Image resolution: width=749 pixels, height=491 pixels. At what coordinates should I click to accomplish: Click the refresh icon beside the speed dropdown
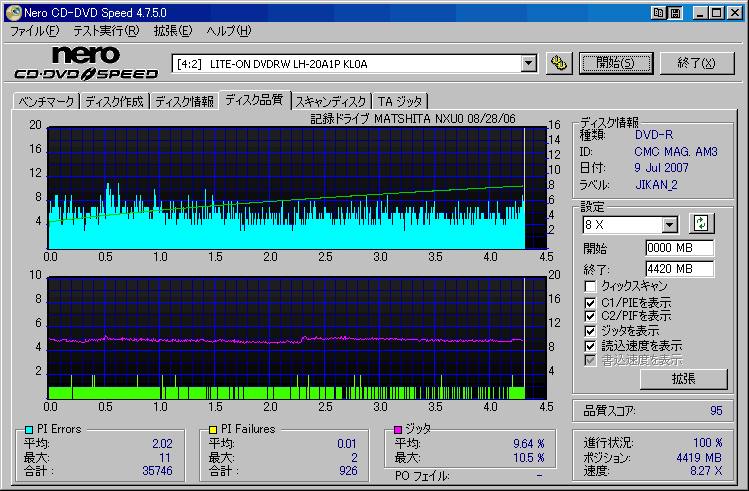coord(701,223)
